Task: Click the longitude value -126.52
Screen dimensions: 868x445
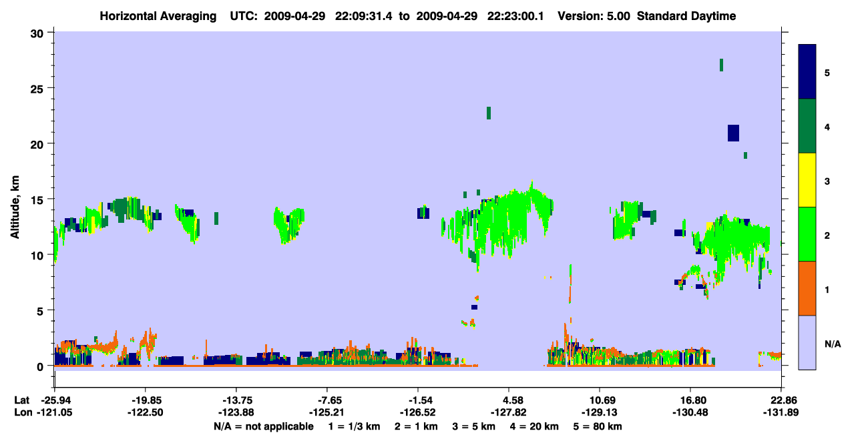Action: 417,412
